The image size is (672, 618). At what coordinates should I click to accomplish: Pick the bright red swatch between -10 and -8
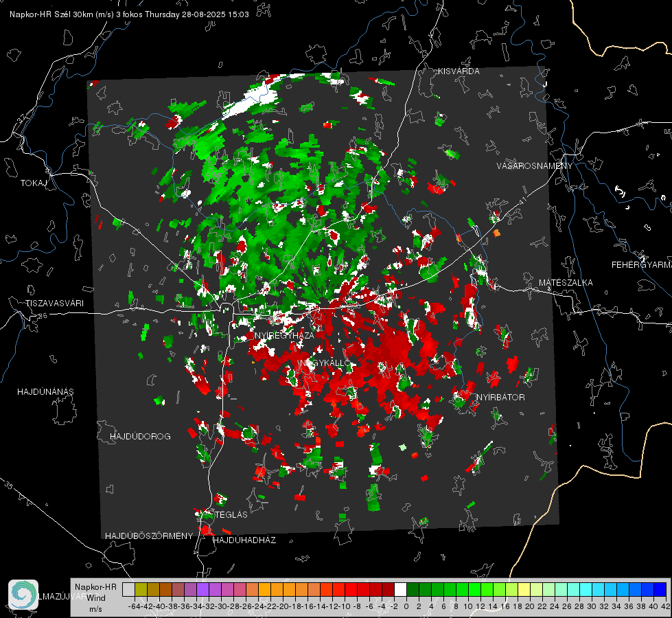point(351,589)
